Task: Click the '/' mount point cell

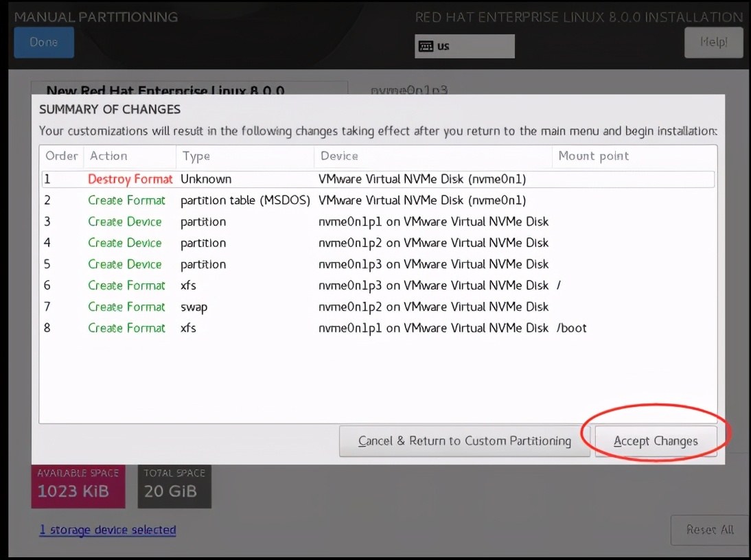Action: (559, 285)
